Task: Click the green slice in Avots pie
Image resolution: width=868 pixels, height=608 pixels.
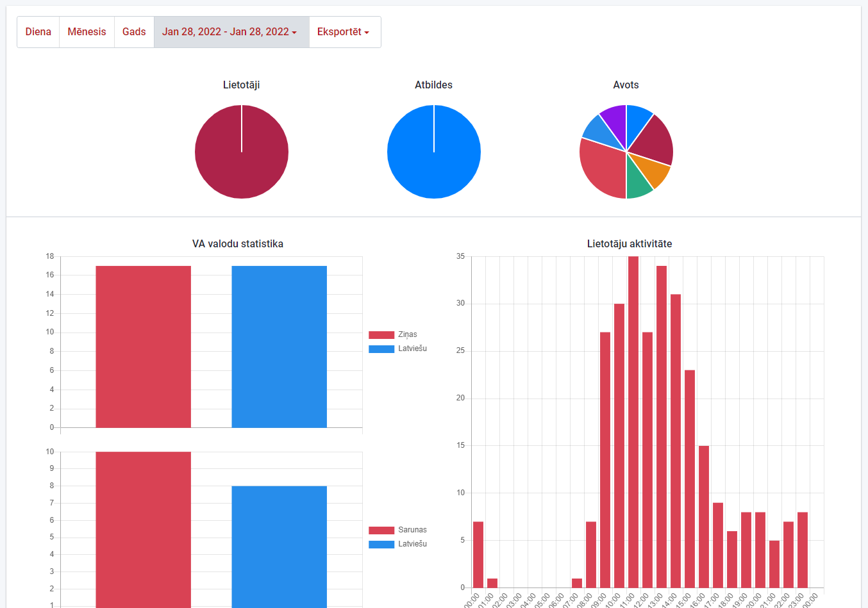Action: pyautogui.click(x=638, y=185)
